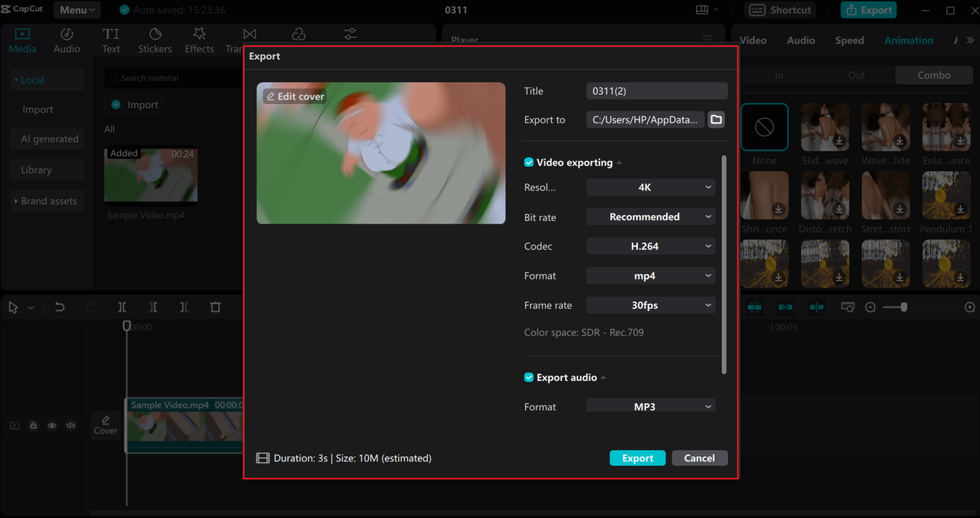The width and height of the screenshot is (980, 518).
Task: Click the timeline zoom out minus icon
Action: 871,307
